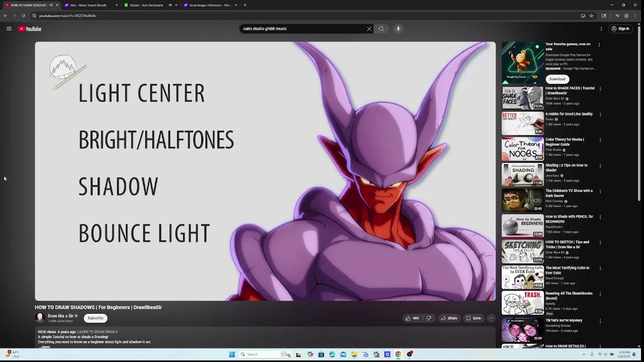Open the browser profile icon
The height and width of the screenshot is (362, 644).
coord(626,16)
